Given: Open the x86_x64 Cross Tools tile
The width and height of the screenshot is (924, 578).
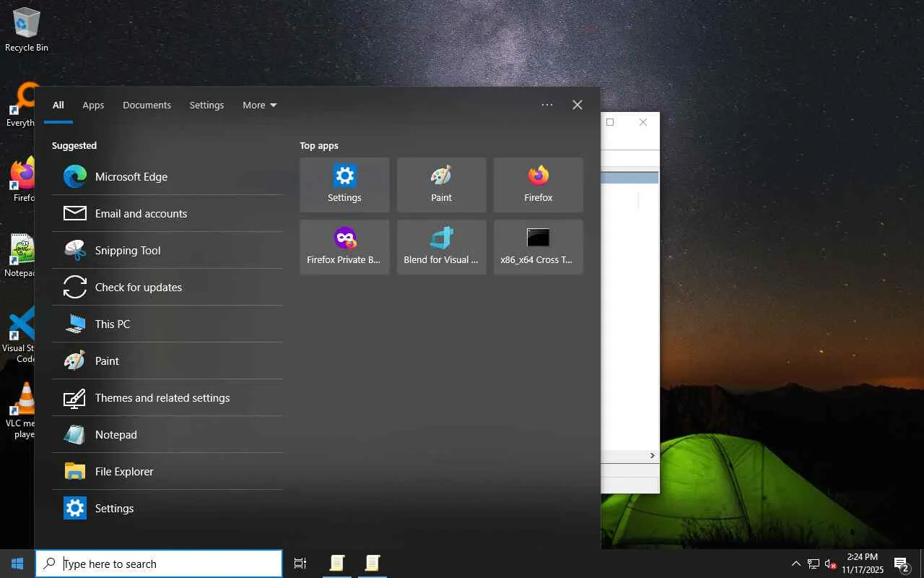Looking at the screenshot, I should tap(539, 247).
